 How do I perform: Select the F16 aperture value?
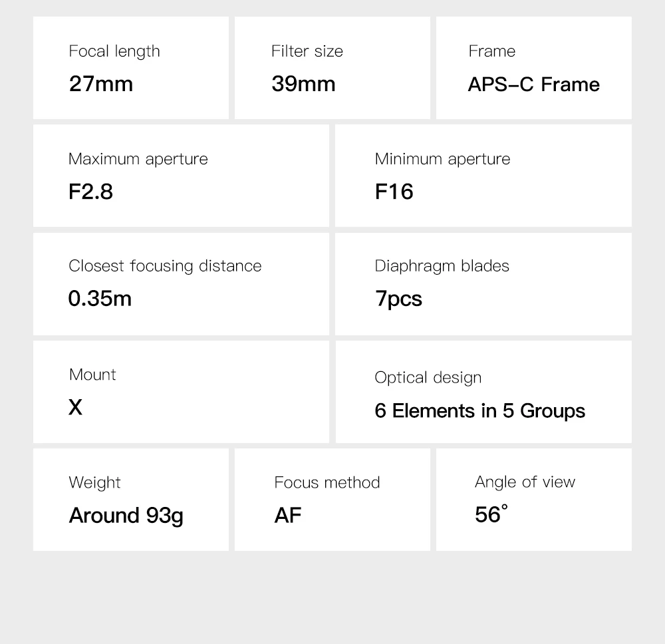tap(394, 192)
